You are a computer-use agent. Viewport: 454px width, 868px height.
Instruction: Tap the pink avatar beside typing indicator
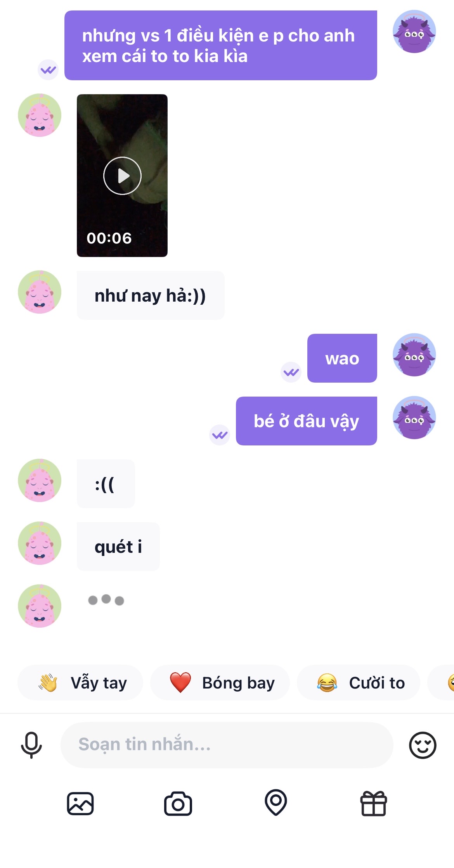pos(40,606)
